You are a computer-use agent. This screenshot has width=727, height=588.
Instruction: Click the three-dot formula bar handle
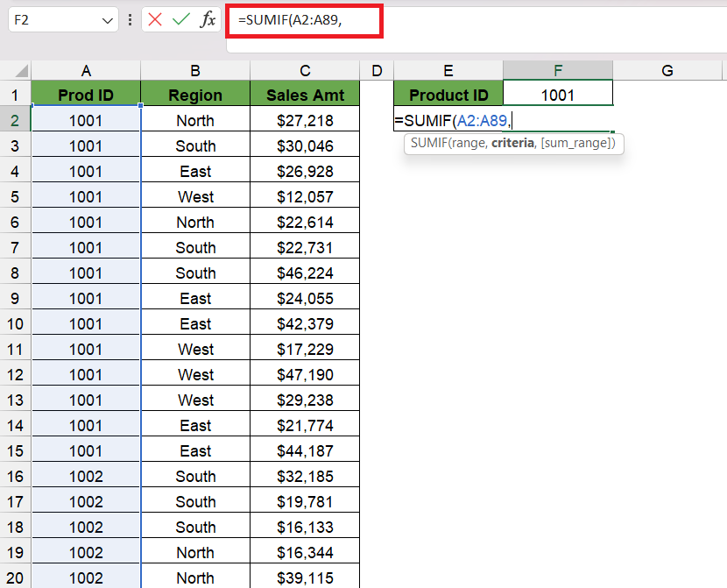[x=130, y=20]
